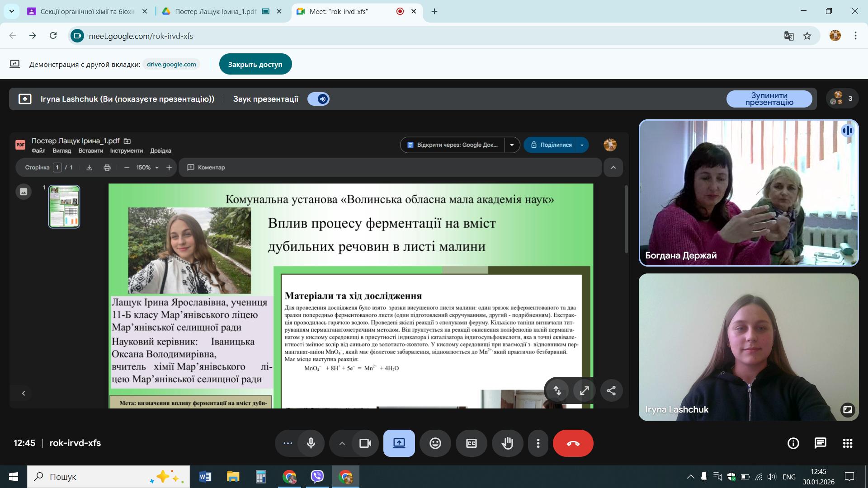The width and height of the screenshot is (868, 488).
Task: Turn on captions in Meet toolbar
Action: tap(471, 443)
